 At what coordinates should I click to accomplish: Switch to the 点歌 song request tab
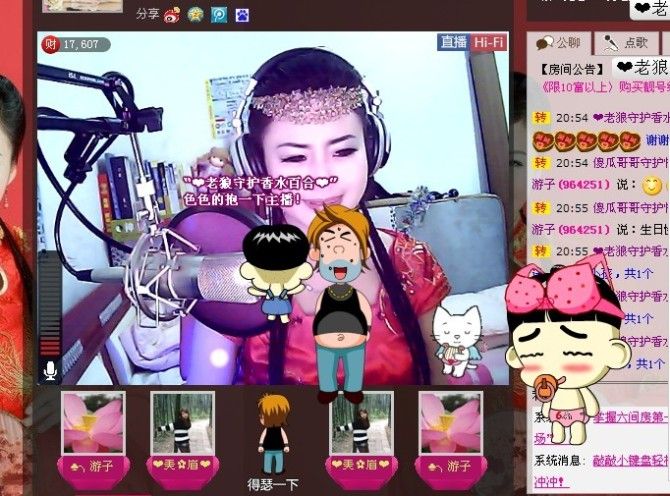coord(626,43)
